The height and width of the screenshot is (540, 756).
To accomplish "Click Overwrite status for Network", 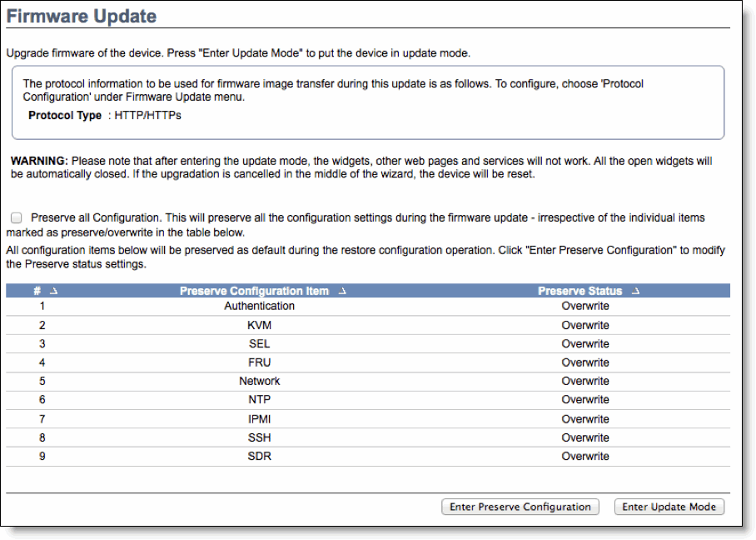I will (584, 381).
